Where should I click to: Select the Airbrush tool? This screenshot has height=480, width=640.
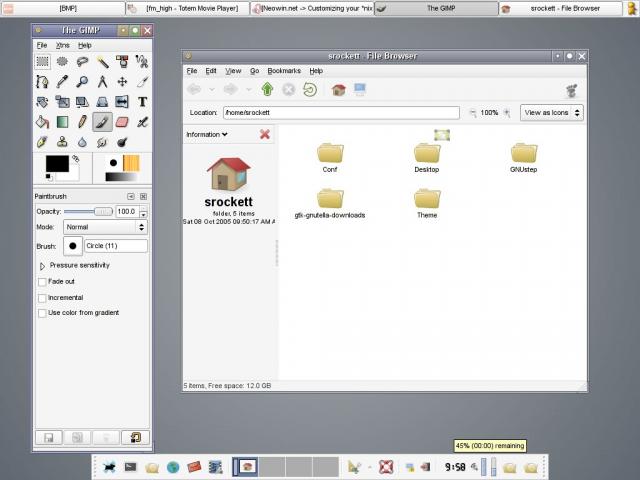coord(142,122)
